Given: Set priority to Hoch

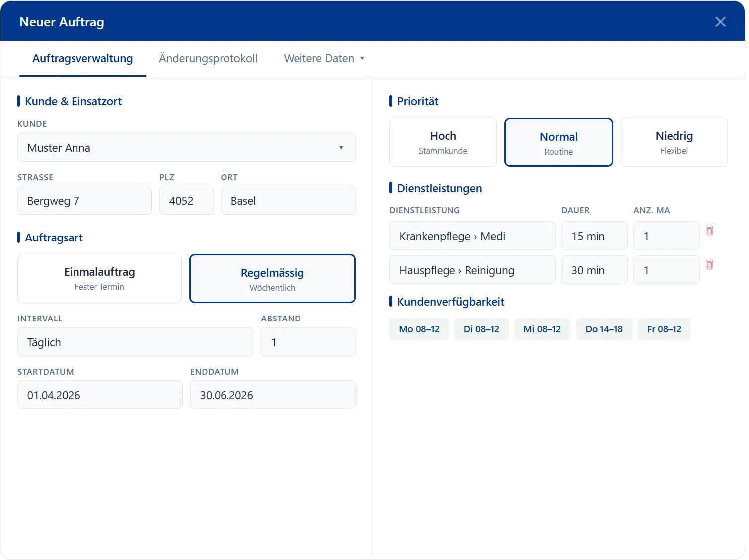Looking at the screenshot, I should click(443, 143).
